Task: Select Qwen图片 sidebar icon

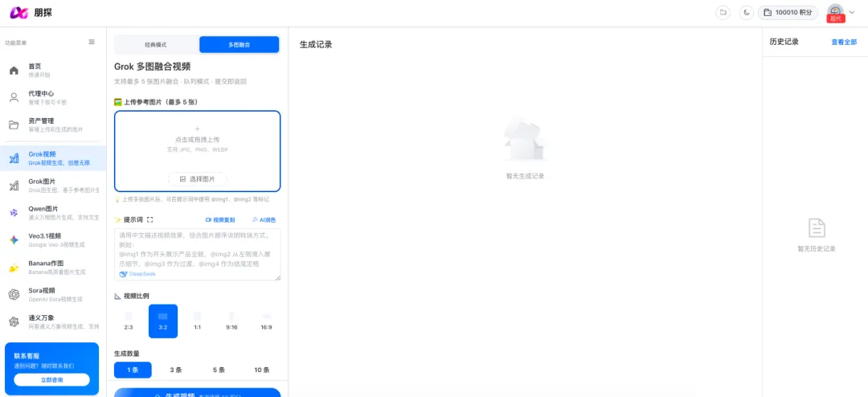Action: pos(14,213)
